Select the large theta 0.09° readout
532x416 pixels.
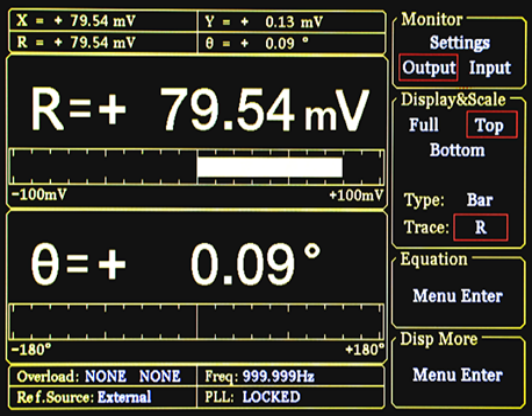pyautogui.click(x=175, y=264)
